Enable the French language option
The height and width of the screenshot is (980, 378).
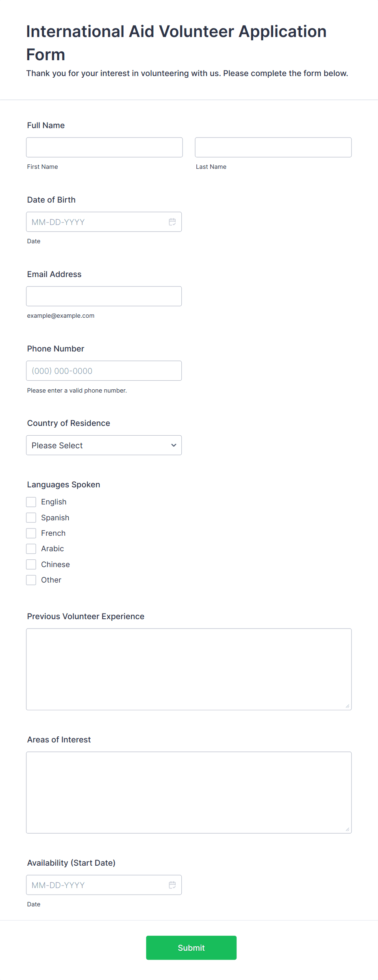[31, 533]
